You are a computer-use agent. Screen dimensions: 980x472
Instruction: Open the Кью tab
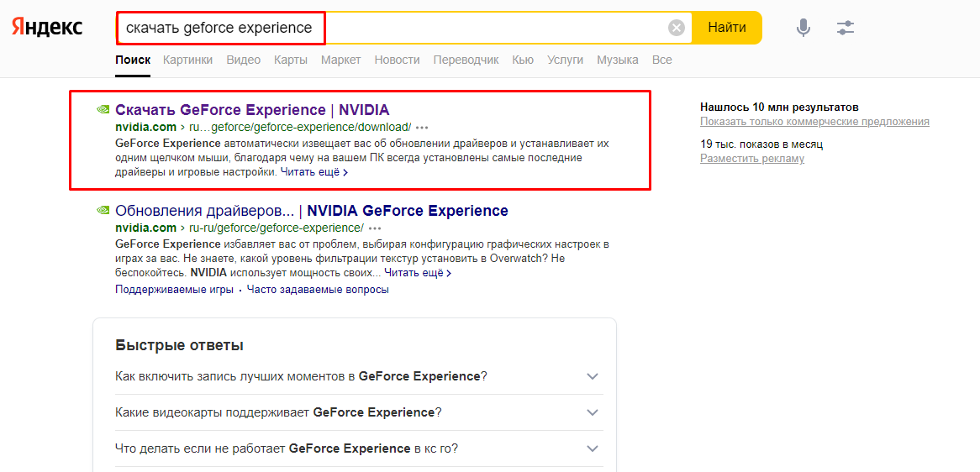523,60
